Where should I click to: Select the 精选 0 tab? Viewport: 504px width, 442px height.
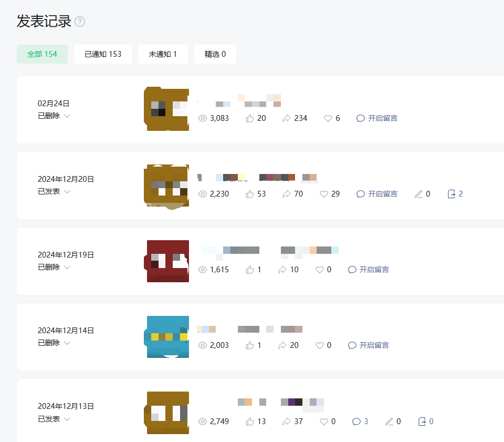[215, 54]
